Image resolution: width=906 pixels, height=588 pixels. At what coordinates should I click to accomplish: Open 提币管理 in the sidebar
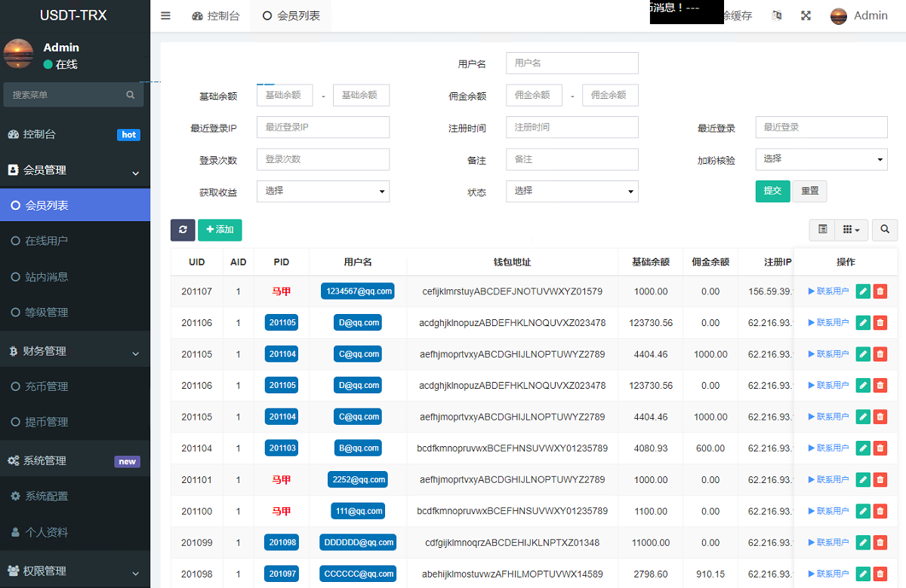[47, 422]
